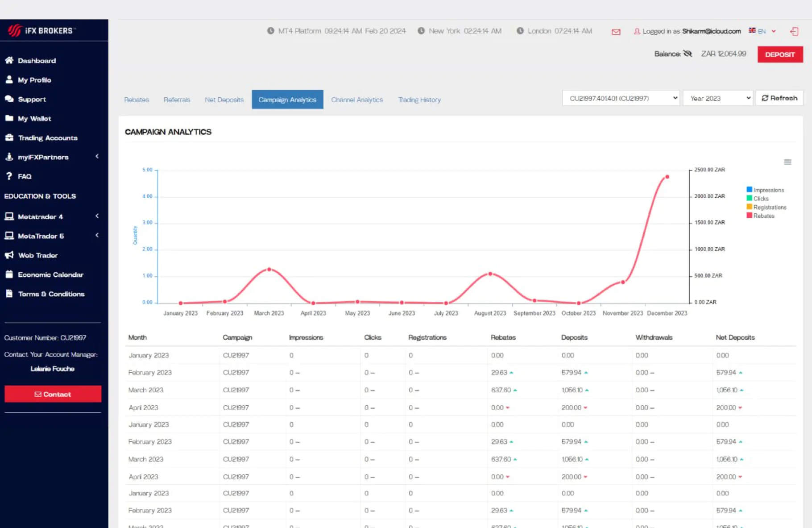Click the mail envelope icon in header
Viewport: 812px width, 528px height.
616,32
